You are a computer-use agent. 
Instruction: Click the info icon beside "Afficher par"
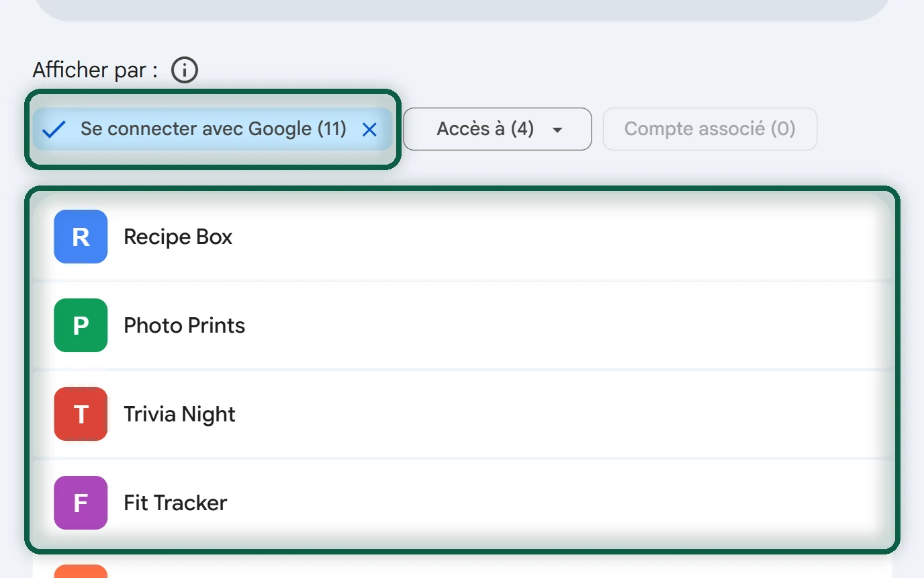pyautogui.click(x=185, y=70)
